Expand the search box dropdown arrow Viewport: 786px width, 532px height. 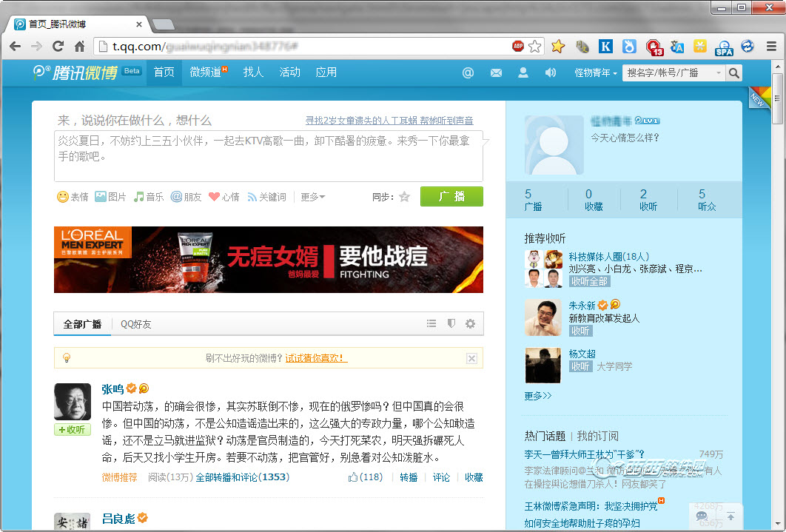(719, 73)
